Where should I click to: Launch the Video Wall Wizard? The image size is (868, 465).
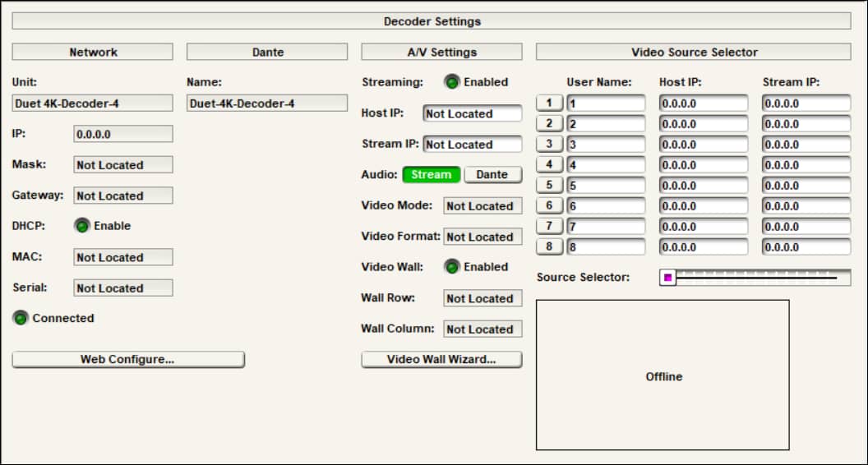click(441, 359)
